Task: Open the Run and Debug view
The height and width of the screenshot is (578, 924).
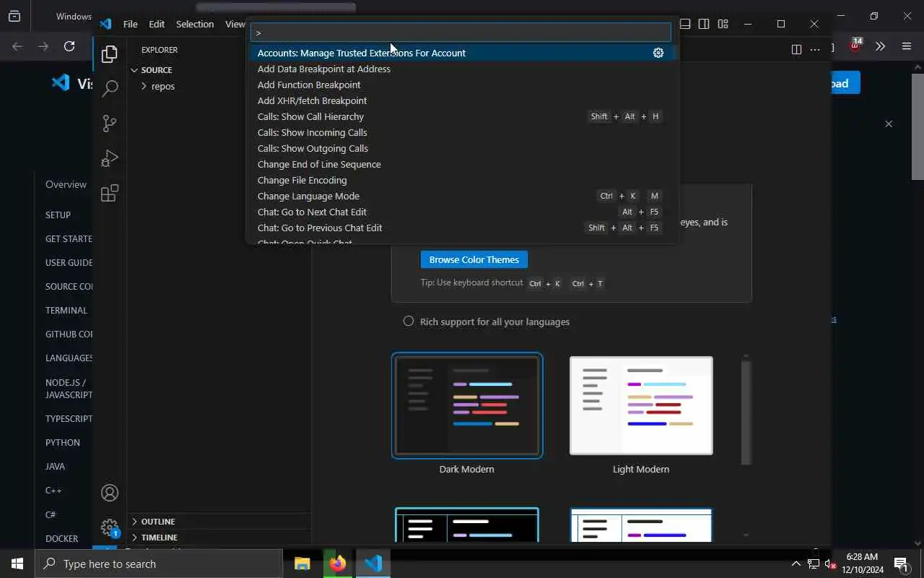Action: [110, 158]
